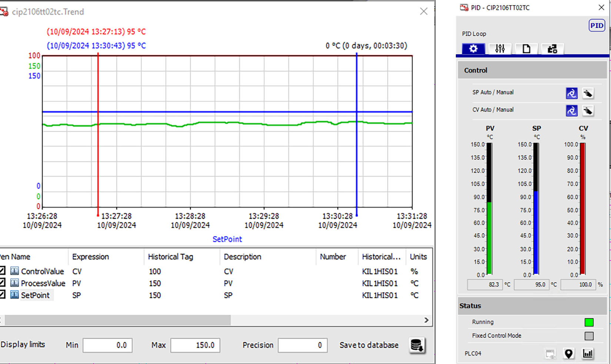This screenshot has width=611, height=364.
Task: Uncheck the SetPoint pen checkbox
Action: (2, 295)
